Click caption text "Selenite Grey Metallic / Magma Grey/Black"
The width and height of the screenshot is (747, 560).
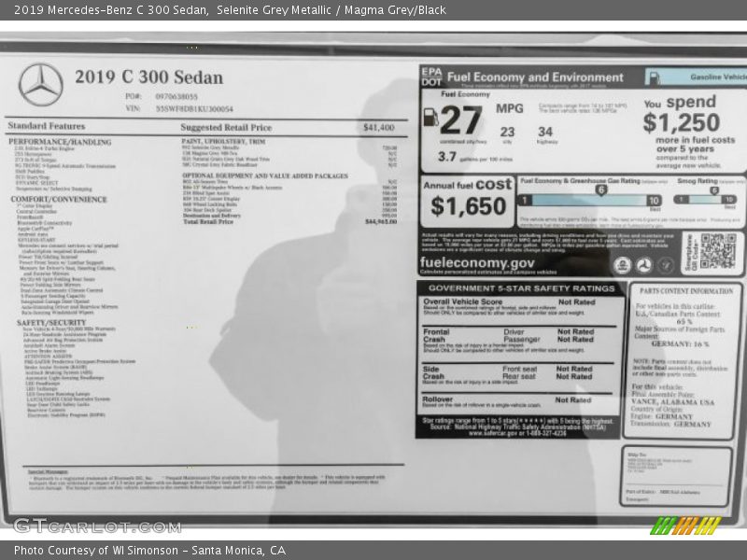pos(331,9)
